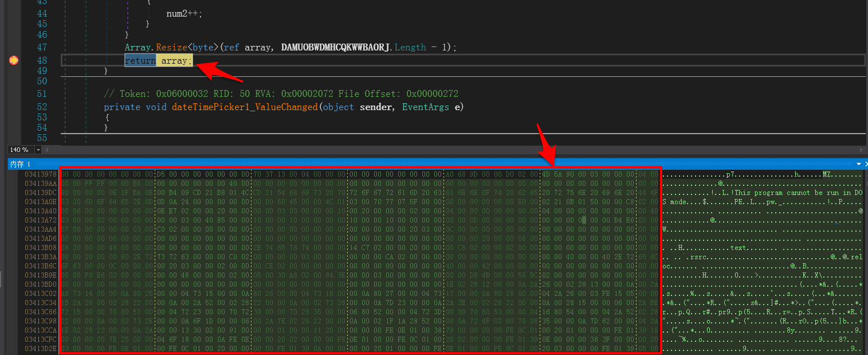Viewport: 868px width, 355px height.
Task: Select the 内存 1 memory panel title
Action: [x=20, y=164]
